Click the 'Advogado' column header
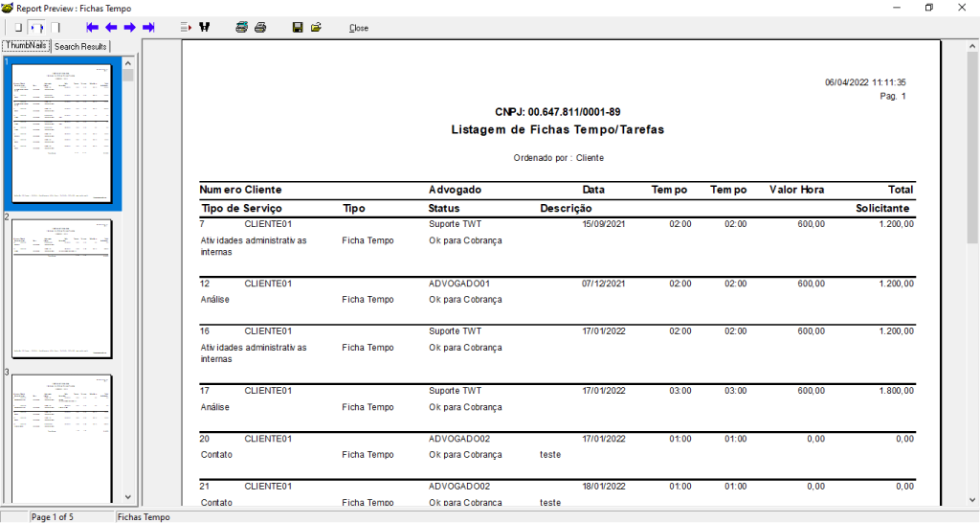 pyautogui.click(x=455, y=190)
